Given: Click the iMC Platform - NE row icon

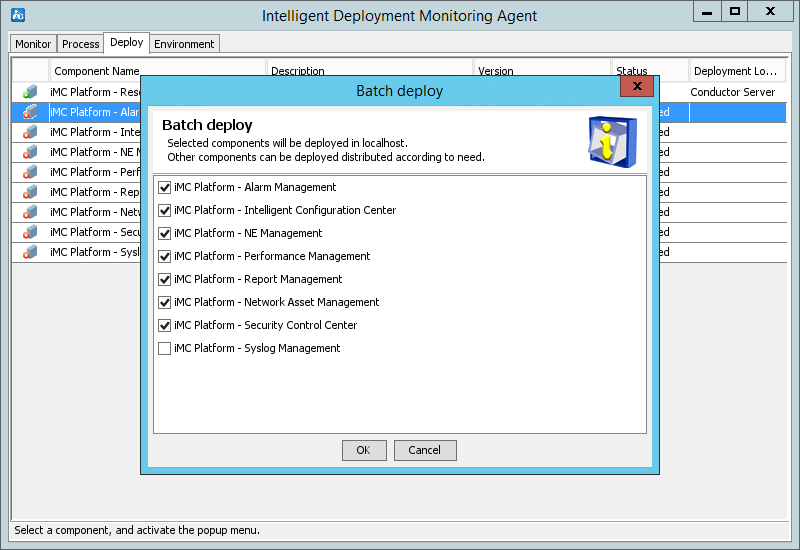Looking at the screenshot, I should [x=30, y=152].
